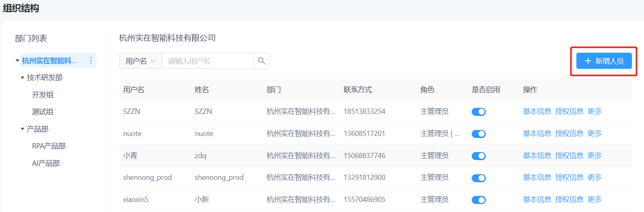Collapse the root 杭州实在智能科 department arrow
Viewport: 644px width, 212px height.
pos(17,61)
